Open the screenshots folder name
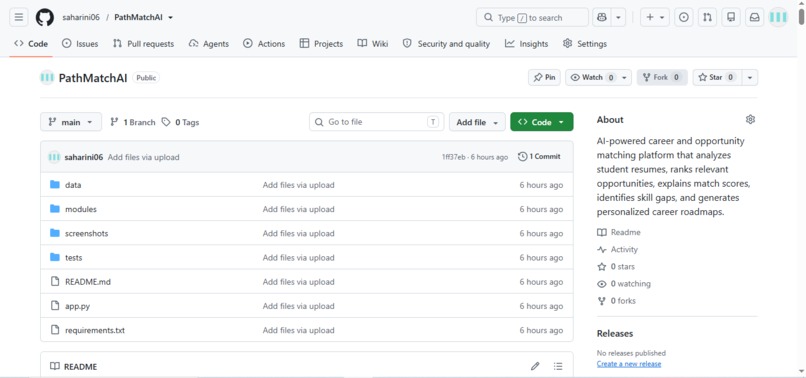 point(87,233)
